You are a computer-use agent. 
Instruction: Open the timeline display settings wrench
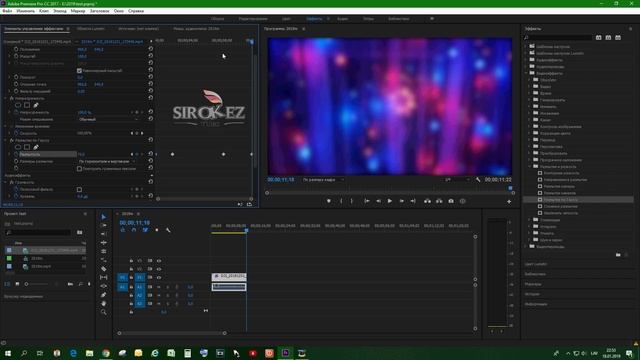coord(168,230)
